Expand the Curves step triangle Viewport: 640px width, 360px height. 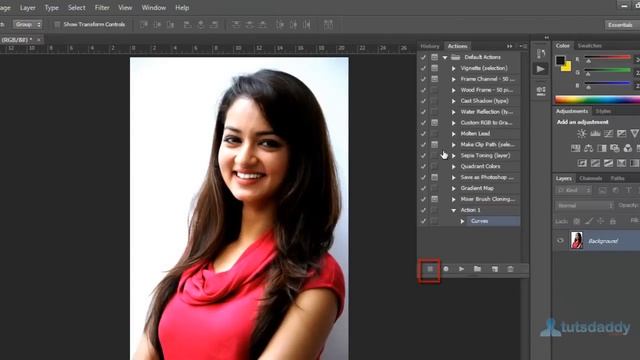462,221
